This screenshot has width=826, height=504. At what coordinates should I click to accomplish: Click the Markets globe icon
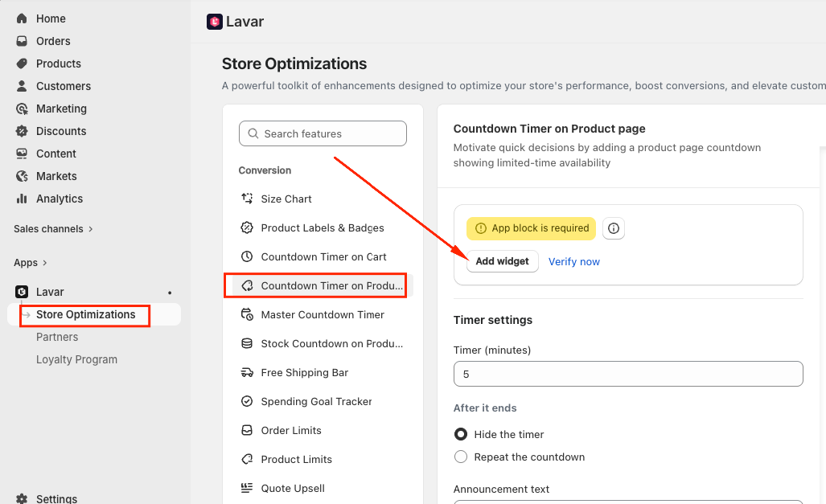coord(22,176)
